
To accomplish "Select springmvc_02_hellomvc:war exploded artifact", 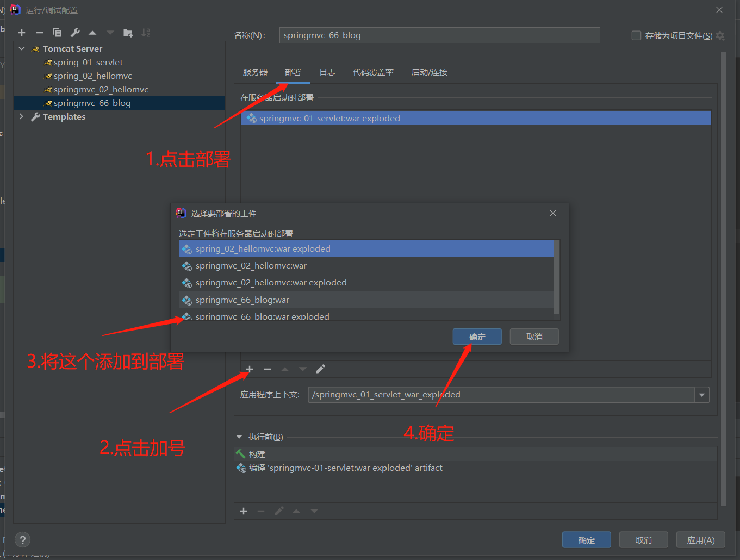I will [x=366, y=283].
